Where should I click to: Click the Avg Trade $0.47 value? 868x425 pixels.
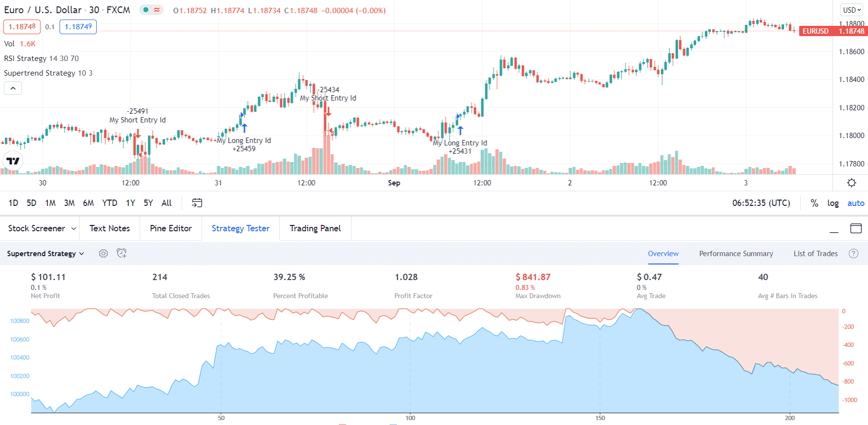649,277
